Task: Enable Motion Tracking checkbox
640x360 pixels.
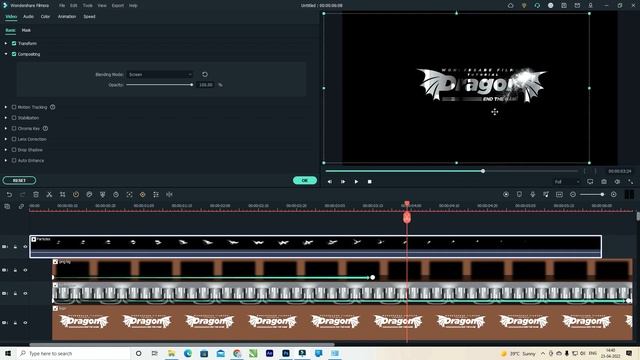Action: [14, 107]
